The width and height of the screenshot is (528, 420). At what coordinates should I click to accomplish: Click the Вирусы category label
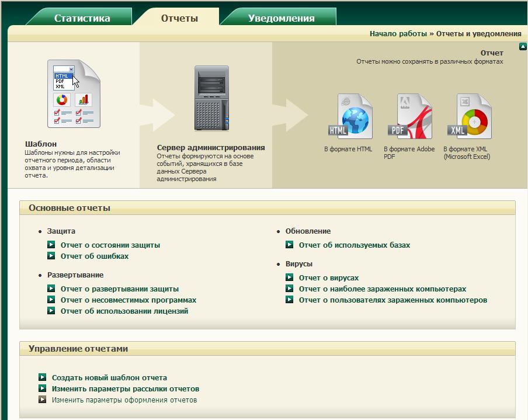click(299, 263)
